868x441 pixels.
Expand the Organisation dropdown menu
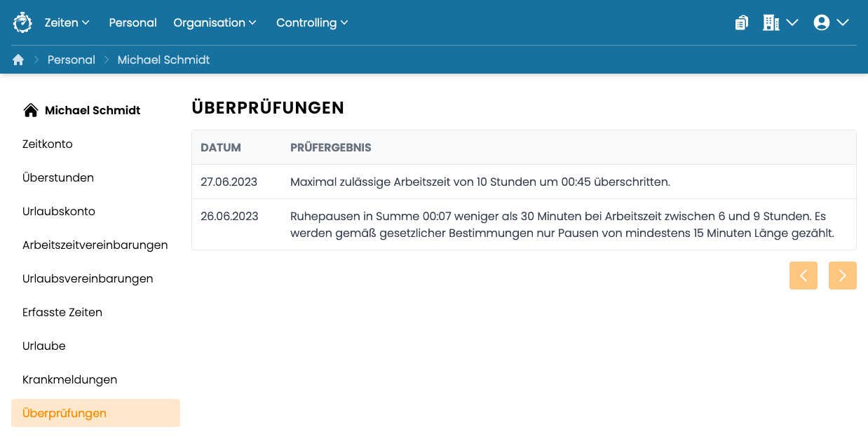pyautogui.click(x=215, y=22)
